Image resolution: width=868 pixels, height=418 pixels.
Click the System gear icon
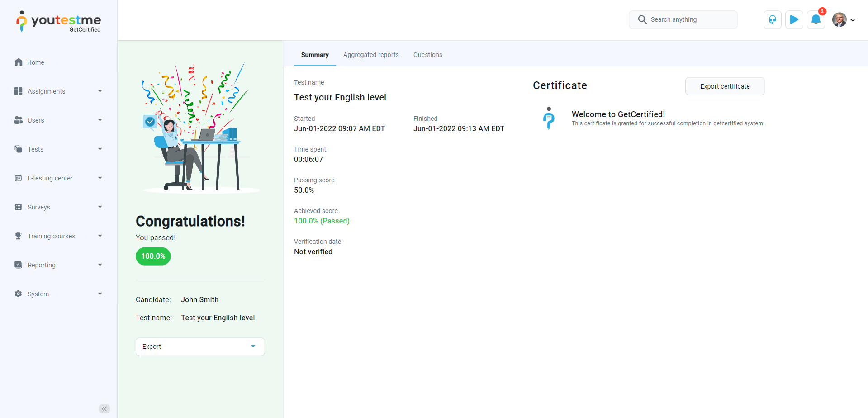tap(19, 294)
